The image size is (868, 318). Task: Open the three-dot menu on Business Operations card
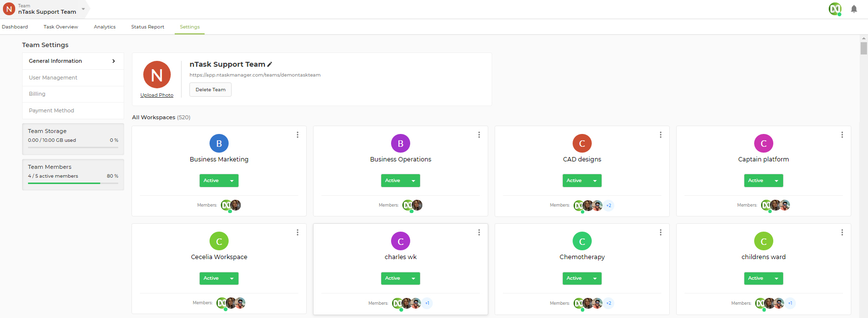(479, 134)
